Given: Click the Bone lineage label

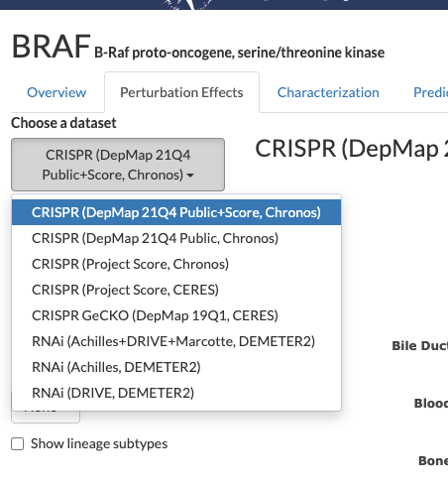Looking at the screenshot, I should coord(433,461).
